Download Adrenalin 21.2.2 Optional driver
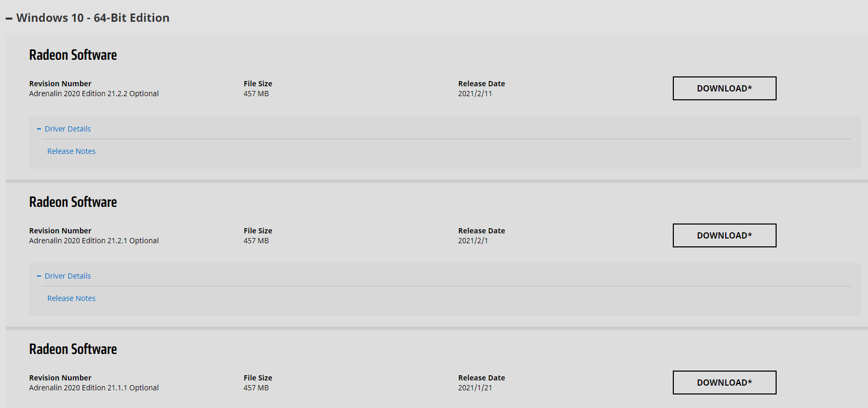 pos(724,88)
